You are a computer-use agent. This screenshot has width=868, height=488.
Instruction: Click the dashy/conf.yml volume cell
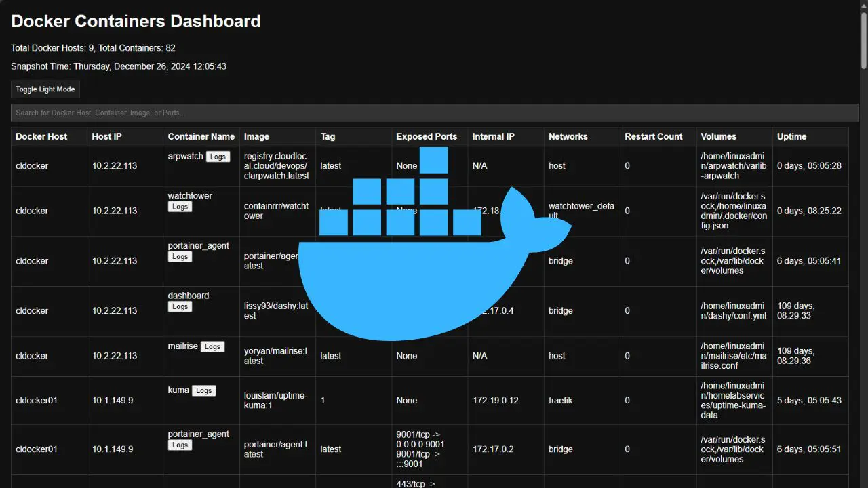tap(733, 311)
